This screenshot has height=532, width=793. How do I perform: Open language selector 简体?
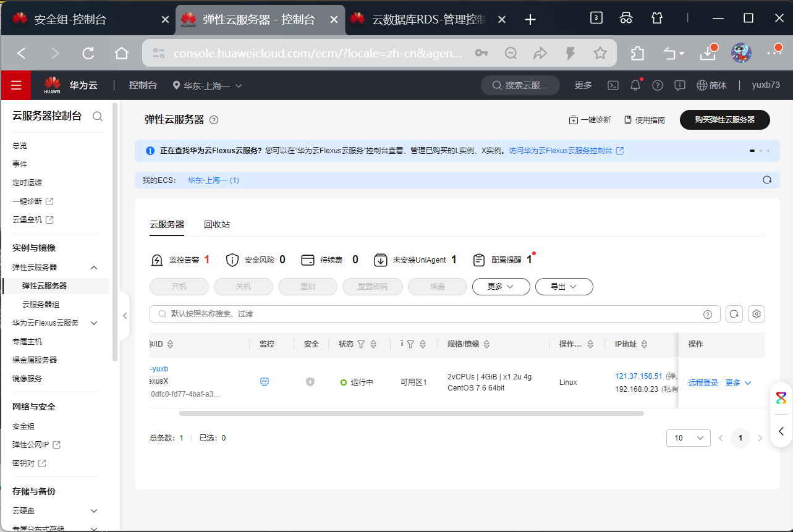point(711,85)
